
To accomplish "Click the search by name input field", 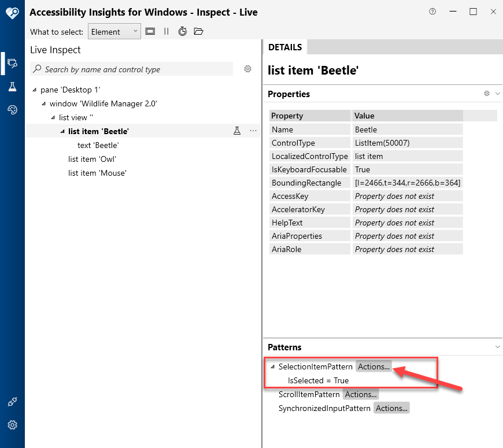I will click(131, 69).
